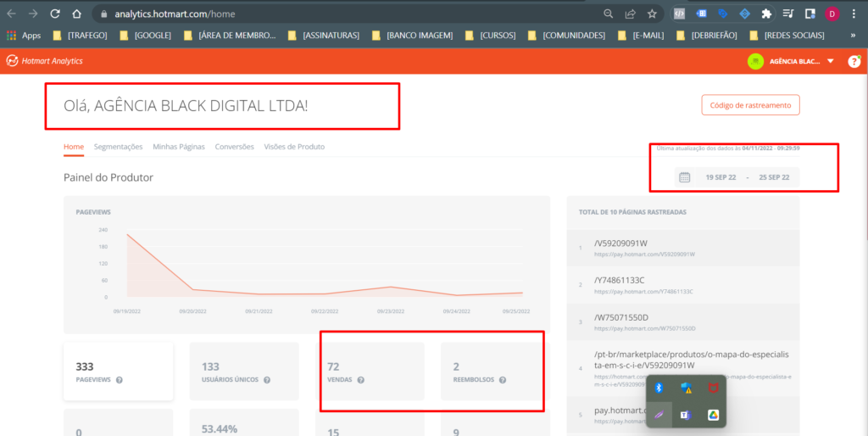
Task: Switch to the Minhas Páginas tab
Action: coord(179,147)
